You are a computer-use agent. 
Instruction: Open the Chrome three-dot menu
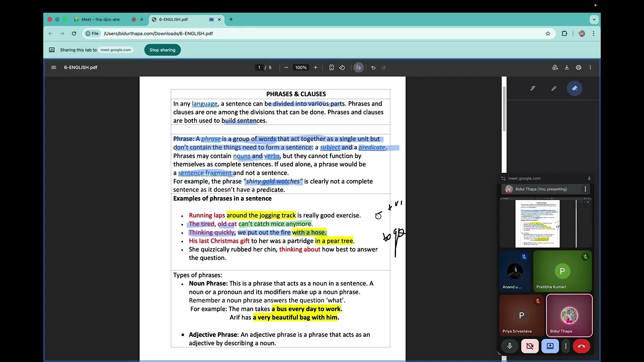pos(593,34)
